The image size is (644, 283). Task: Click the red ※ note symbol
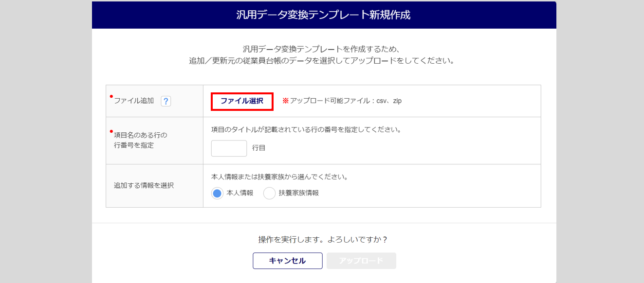285,101
